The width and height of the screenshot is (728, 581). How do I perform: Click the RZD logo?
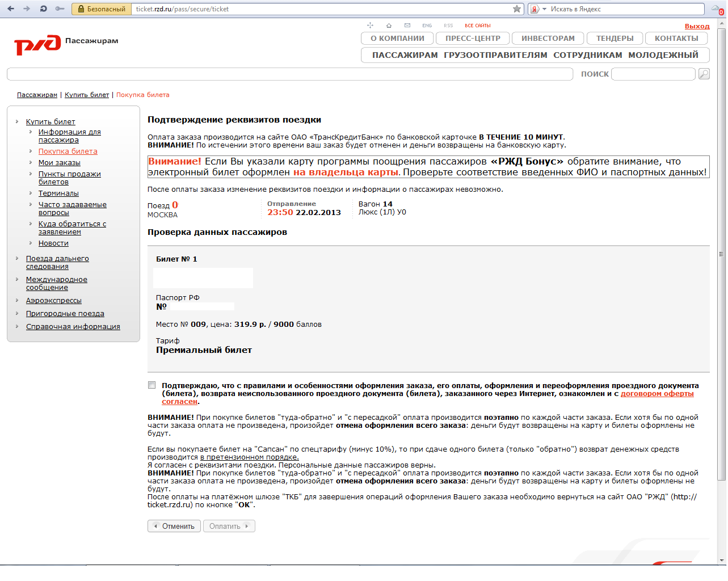tap(37, 44)
